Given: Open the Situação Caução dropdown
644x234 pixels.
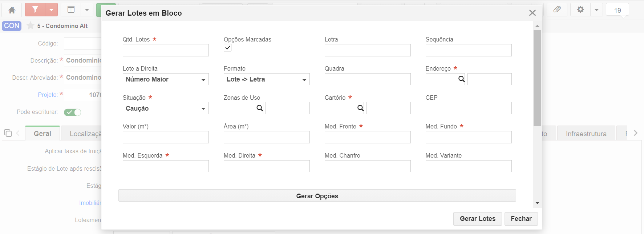Looking at the screenshot, I should pos(166,108).
